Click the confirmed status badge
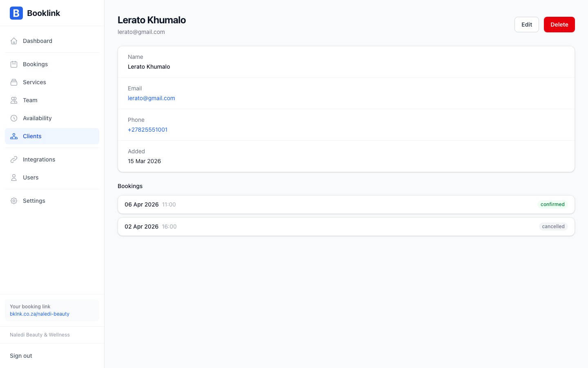This screenshot has height=368, width=588. (552, 204)
